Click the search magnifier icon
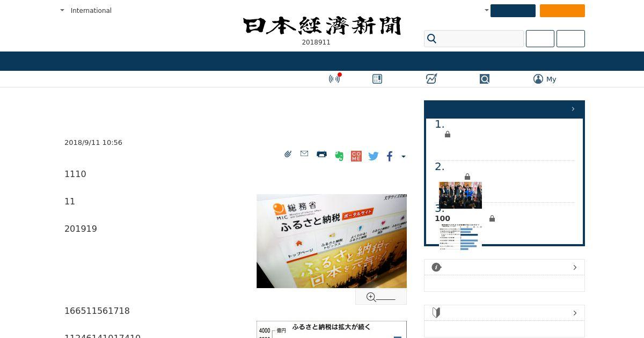The image size is (644, 338). (x=432, y=39)
